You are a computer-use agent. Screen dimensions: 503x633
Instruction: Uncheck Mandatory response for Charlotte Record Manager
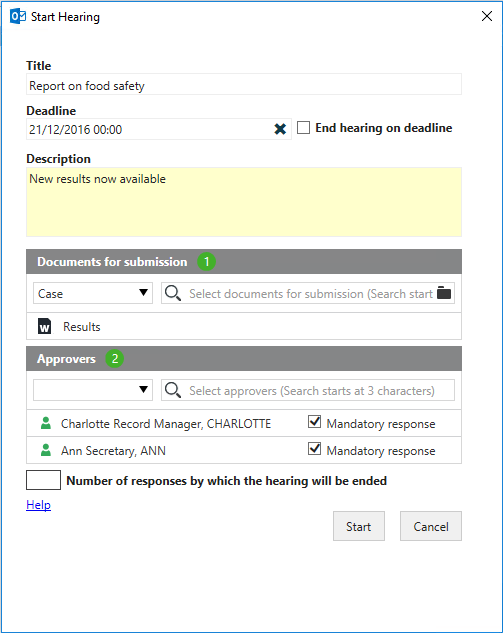pyautogui.click(x=314, y=422)
